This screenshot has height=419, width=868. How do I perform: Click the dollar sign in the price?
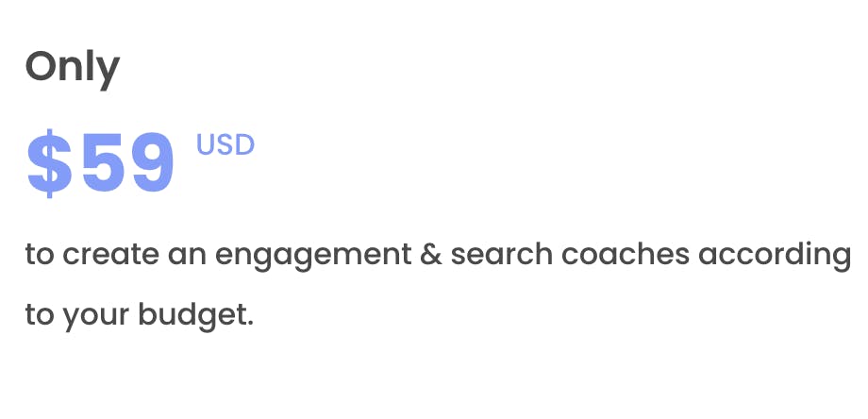(x=49, y=164)
